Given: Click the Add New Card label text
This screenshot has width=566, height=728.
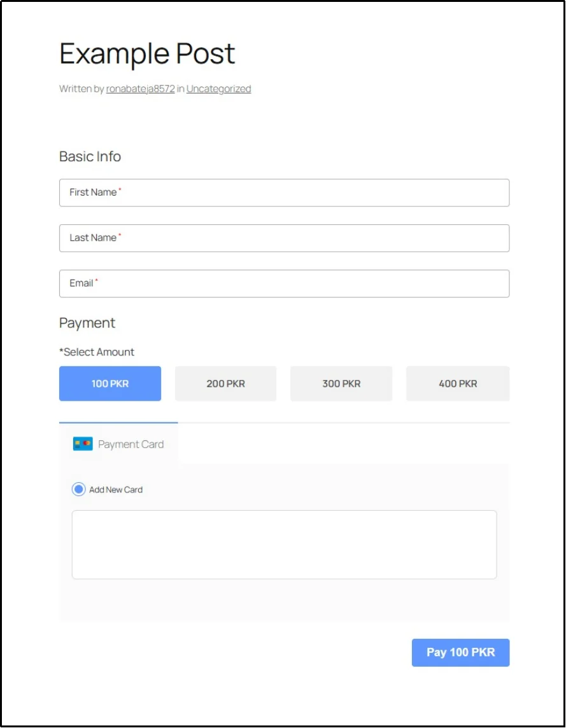Looking at the screenshot, I should (116, 489).
